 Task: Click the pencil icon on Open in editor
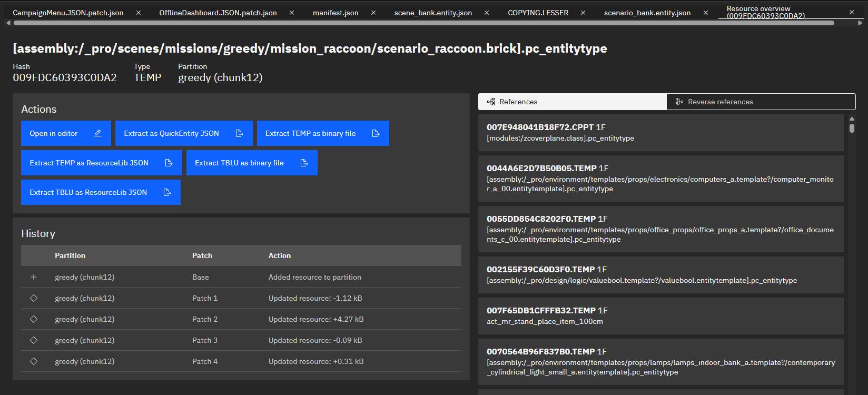point(97,133)
